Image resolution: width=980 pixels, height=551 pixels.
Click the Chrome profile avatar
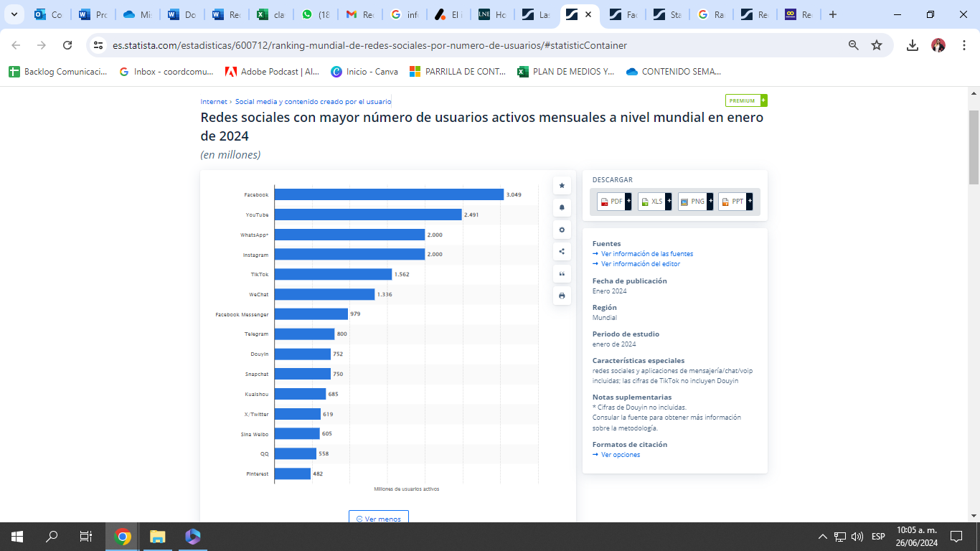pyautogui.click(x=938, y=45)
